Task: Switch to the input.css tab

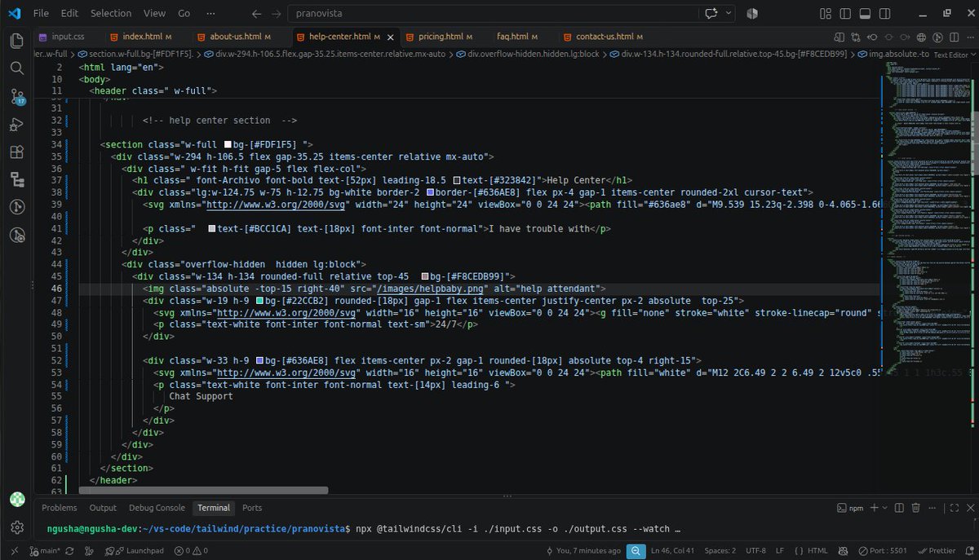Action: click(x=68, y=37)
